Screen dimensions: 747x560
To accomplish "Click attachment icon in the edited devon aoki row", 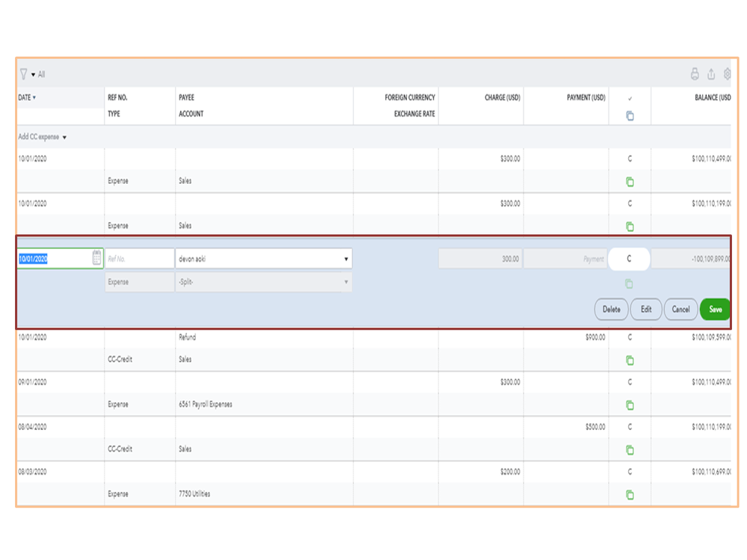I will pyautogui.click(x=629, y=284).
